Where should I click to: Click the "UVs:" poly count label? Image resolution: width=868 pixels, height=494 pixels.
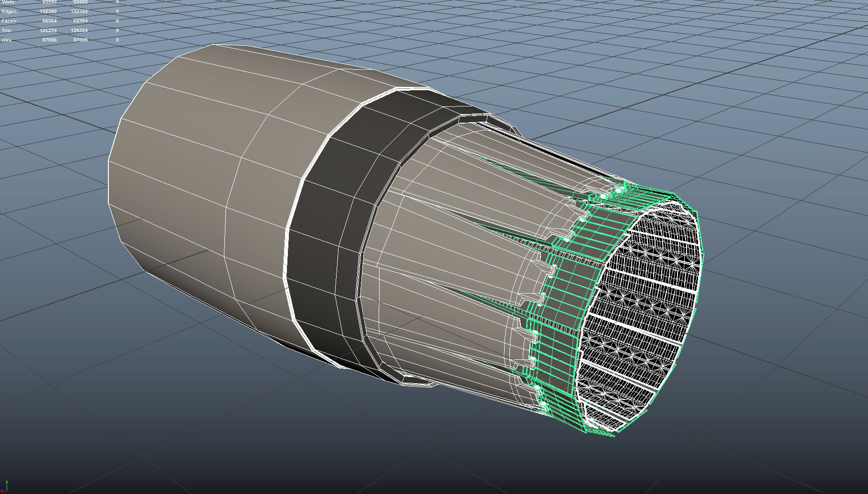click(7, 40)
